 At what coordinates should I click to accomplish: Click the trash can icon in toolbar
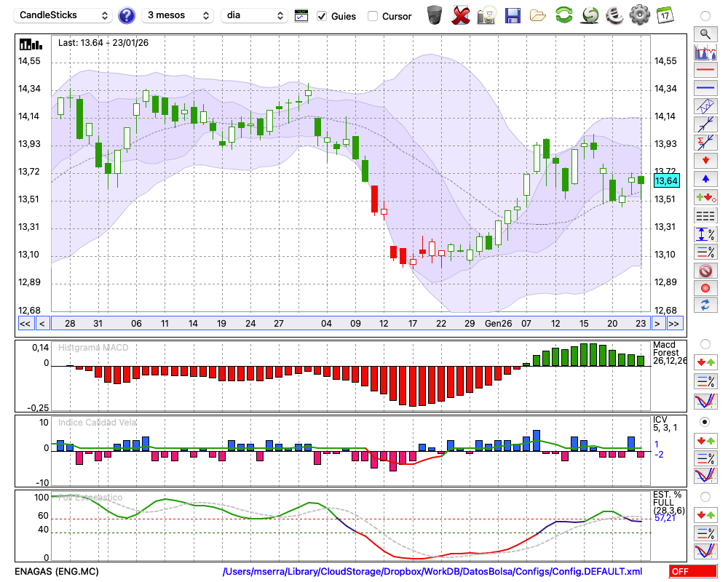[435, 15]
